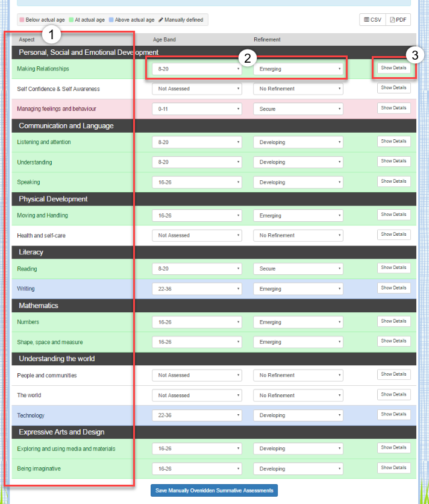The width and height of the screenshot is (429, 504).
Task: Open Age Band dropdown for Health and self-care
Action: pyautogui.click(x=197, y=235)
